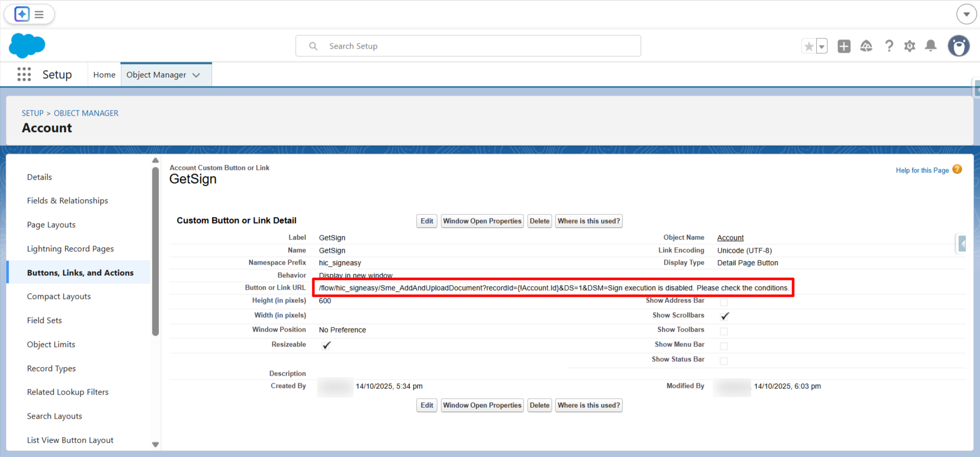Image resolution: width=980 pixels, height=457 pixels.
Task: Open the notifications bell
Action: (x=931, y=46)
